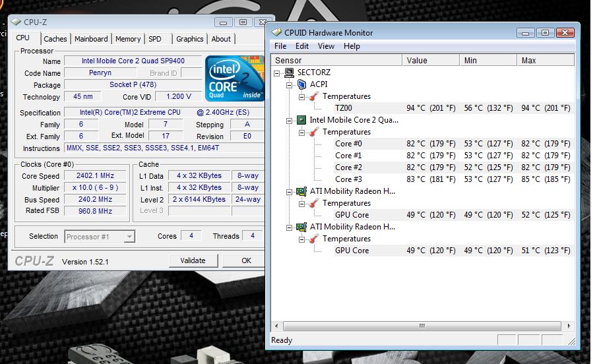597x364 pixels.
Task: Click the 'Ready' status bar text
Action: pos(282,340)
